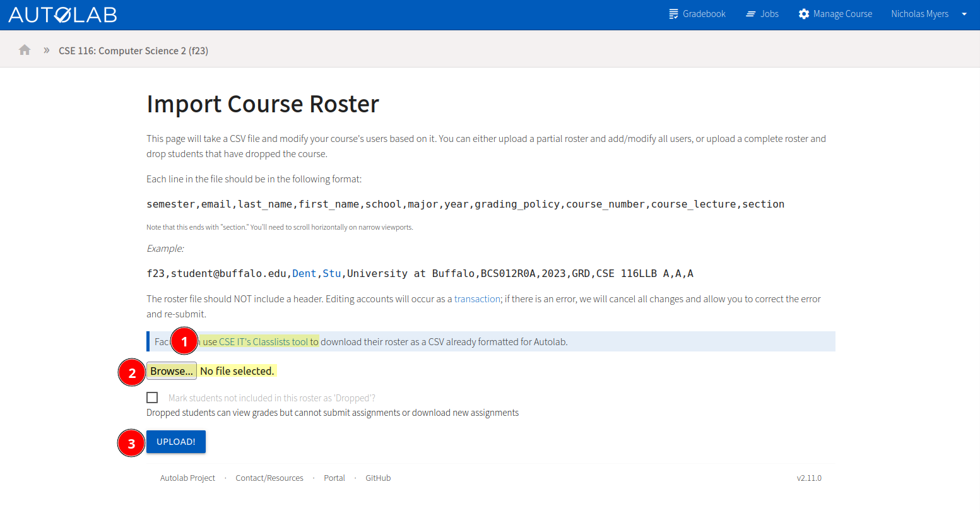
Task: Open the Jobs list icon
Action: [x=751, y=14]
